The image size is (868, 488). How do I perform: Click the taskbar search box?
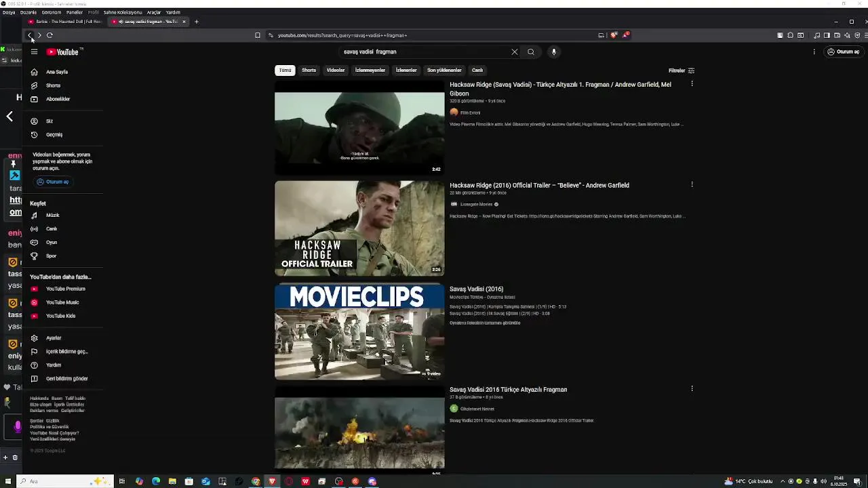[64, 481]
